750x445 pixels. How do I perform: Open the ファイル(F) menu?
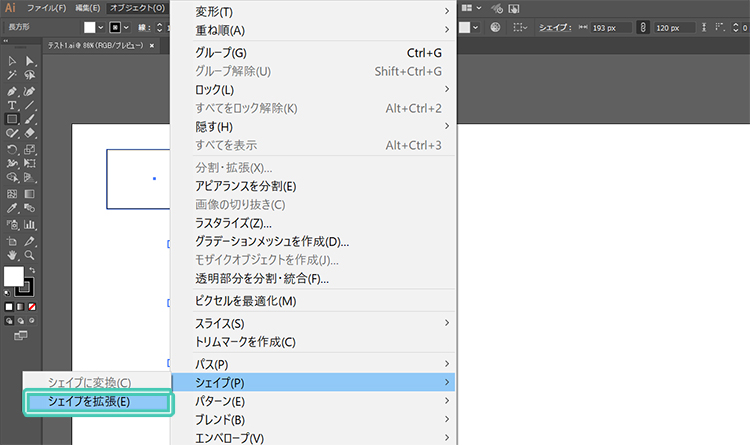[46, 8]
